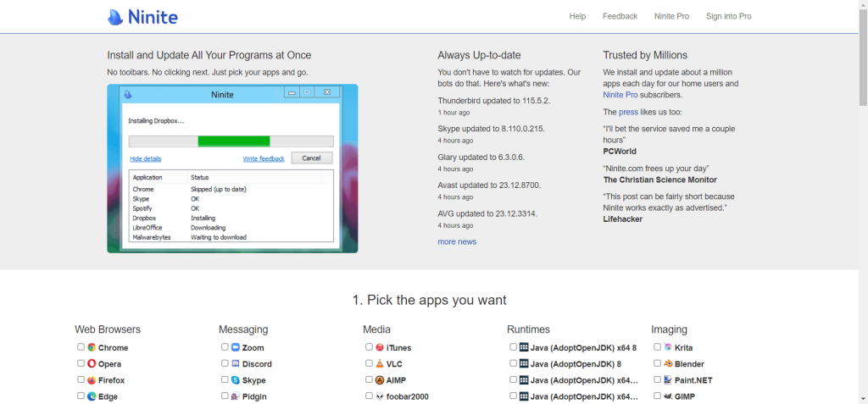Go to Ninite Pro in top navigation
This screenshot has width=868, height=404.
click(x=671, y=16)
